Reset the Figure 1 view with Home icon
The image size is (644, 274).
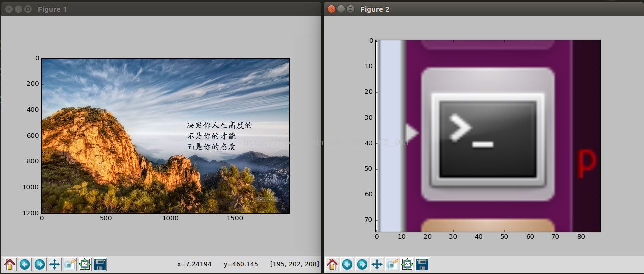[10, 264]
